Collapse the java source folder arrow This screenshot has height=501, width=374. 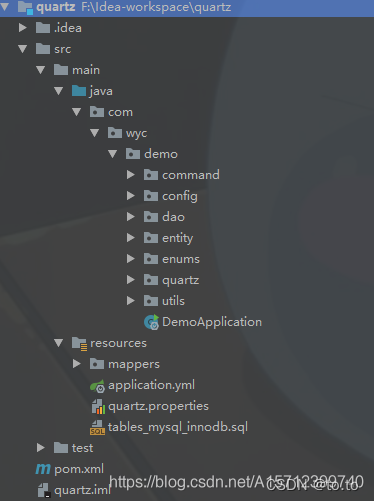click(59, 91)
